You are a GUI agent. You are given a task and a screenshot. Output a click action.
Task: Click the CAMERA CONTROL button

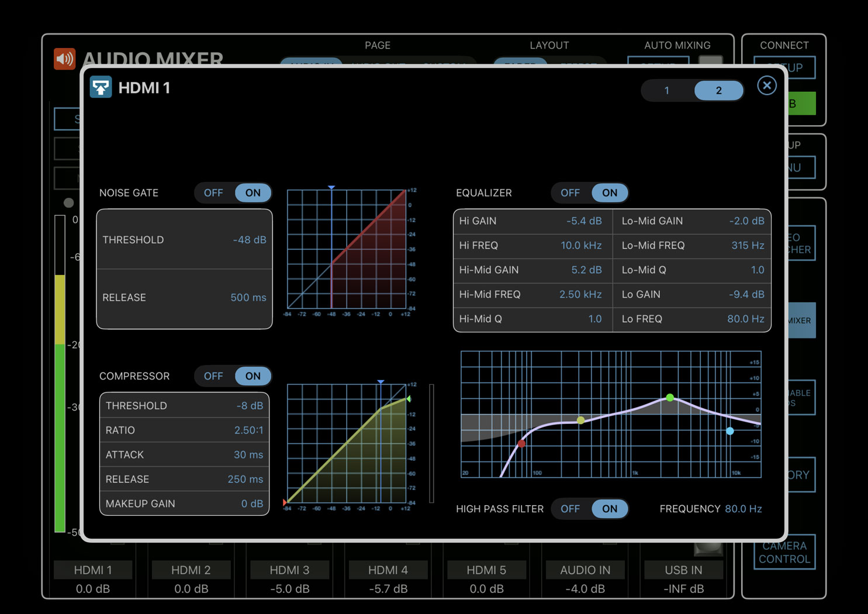784,552
